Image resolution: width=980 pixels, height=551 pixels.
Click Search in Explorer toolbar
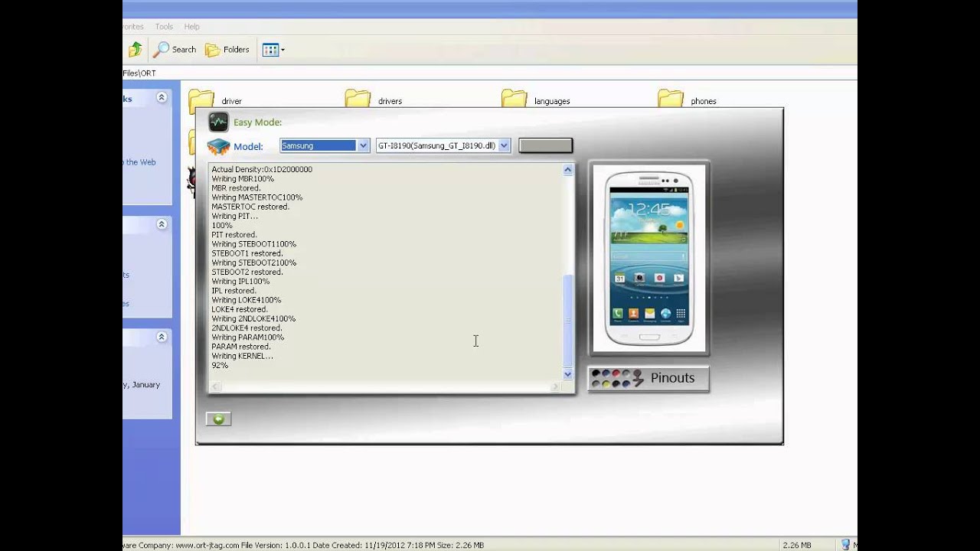click(175, 50)
